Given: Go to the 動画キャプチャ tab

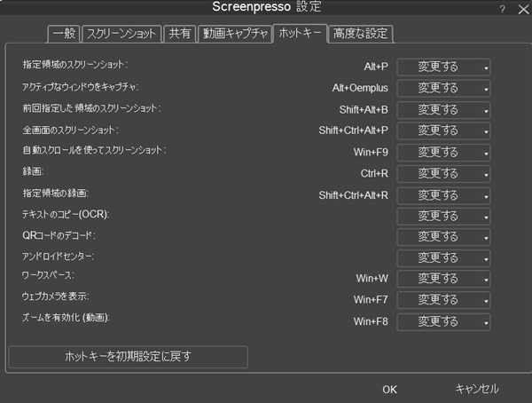Looking at the screenshot, I should click(x=235, y=34).
